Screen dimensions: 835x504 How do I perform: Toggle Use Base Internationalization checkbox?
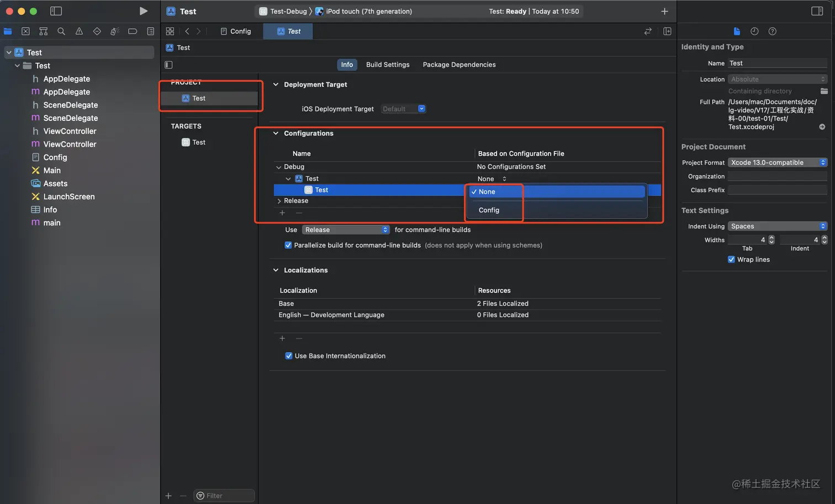point(289,356)
